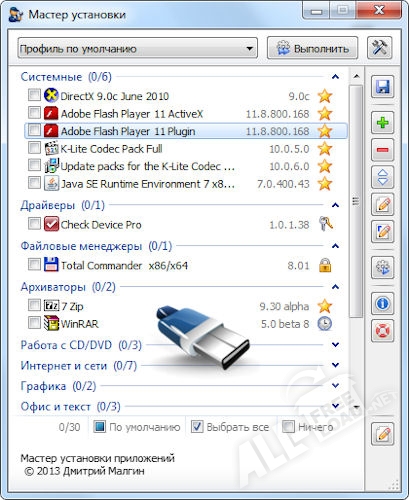
Task: Click the WinRAR books icon
Action: pos(51,323)
